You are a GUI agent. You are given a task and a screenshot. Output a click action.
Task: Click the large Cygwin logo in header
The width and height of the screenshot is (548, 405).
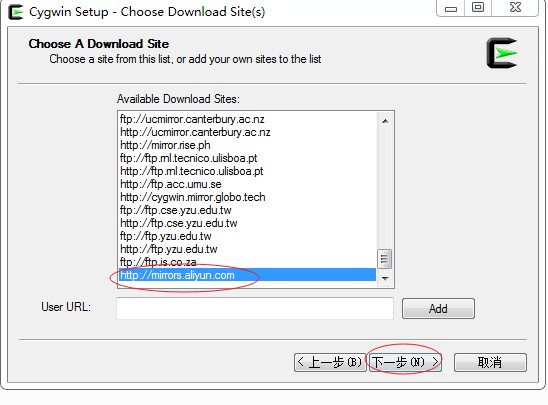502,53
